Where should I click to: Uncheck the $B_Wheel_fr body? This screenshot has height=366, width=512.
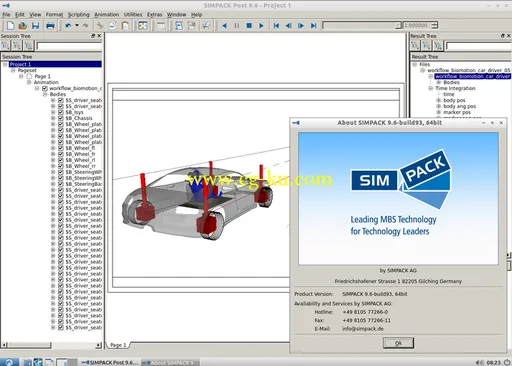click(61, 154)
